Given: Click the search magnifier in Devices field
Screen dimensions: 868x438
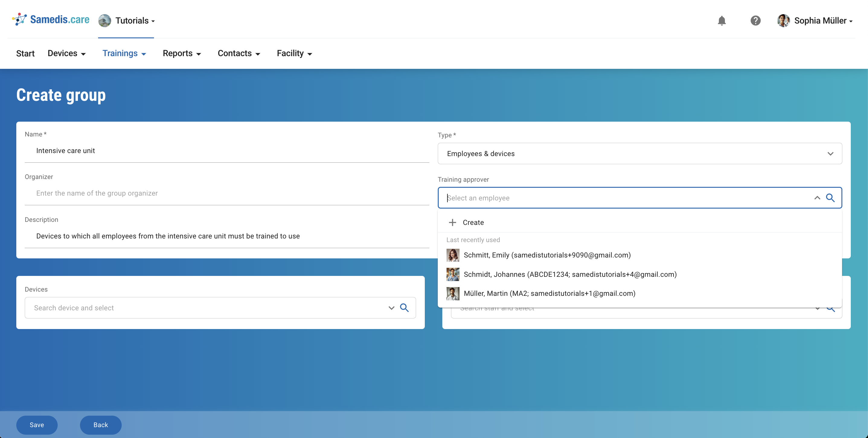Looking at the screenshot, I should [404, 308].
